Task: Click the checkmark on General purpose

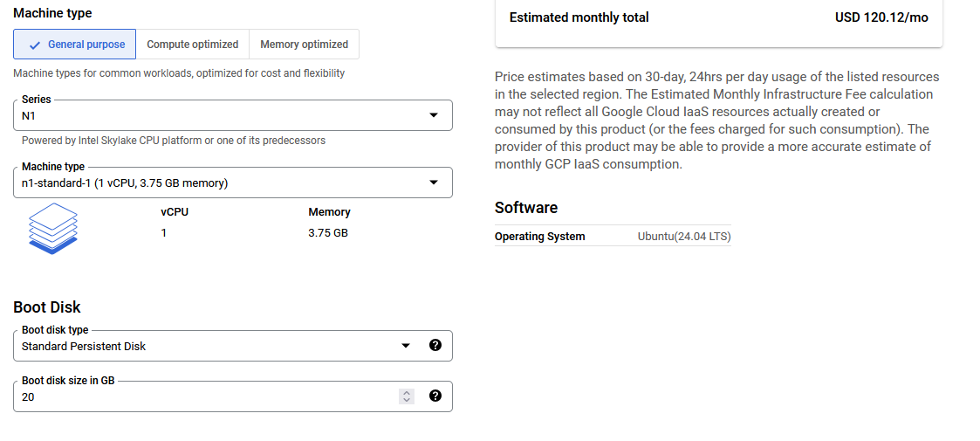Action: pos(36,45)
